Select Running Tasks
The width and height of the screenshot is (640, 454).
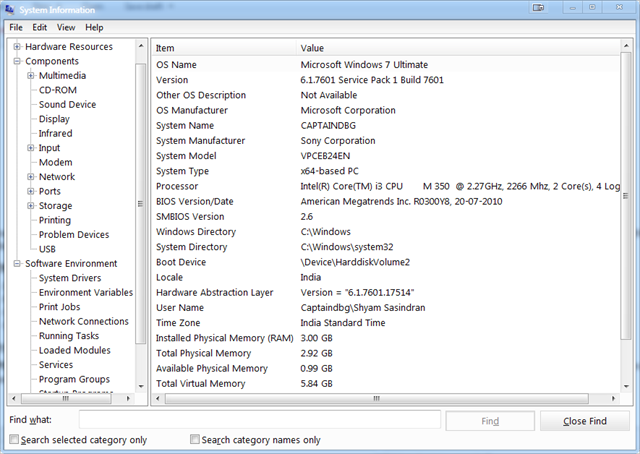click(x=69, y=336)
